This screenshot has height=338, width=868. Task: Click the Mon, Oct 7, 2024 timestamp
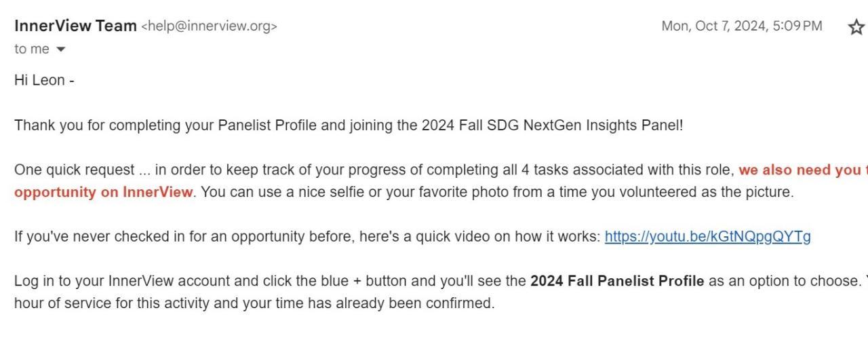pyautogui.click(x=741, y=26)
